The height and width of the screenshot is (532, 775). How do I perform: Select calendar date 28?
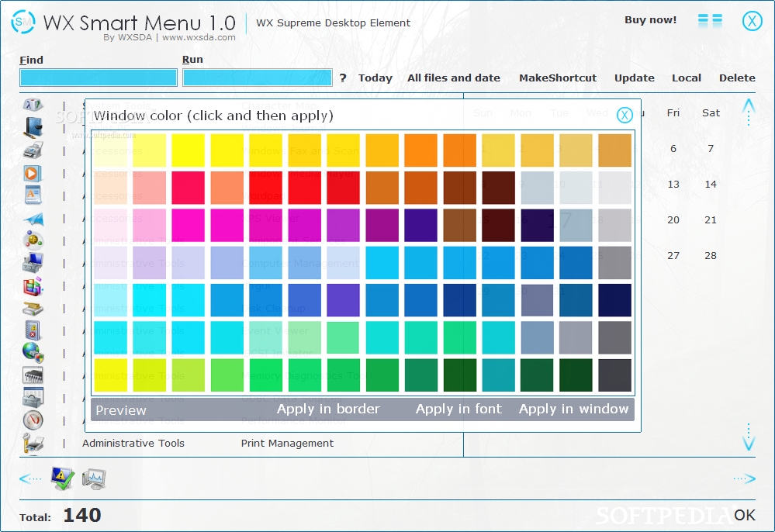711,255
